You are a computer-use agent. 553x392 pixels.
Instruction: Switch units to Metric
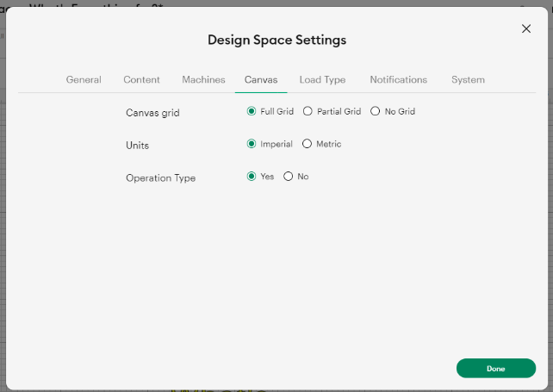[307, 144]
